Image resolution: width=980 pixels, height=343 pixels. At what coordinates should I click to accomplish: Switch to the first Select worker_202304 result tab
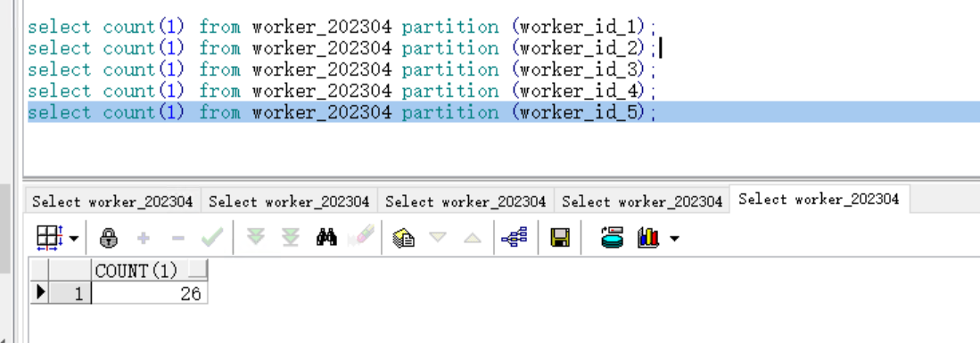112,201
